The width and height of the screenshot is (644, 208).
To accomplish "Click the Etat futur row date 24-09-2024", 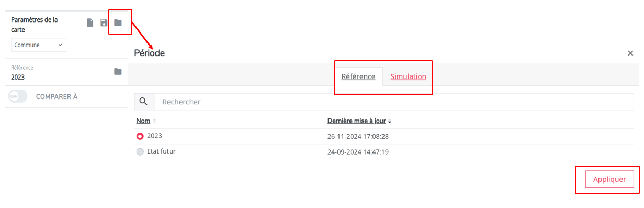I will click(358, 152).
